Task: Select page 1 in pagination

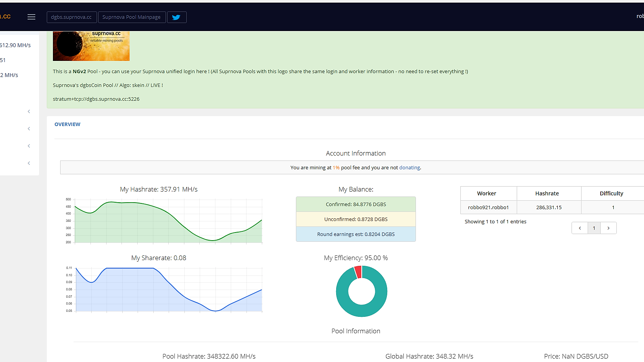Action: tap(594, 228)
